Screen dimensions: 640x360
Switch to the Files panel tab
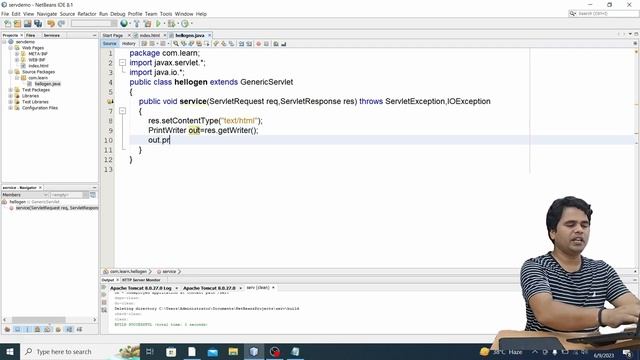click(x=31, y=36)
